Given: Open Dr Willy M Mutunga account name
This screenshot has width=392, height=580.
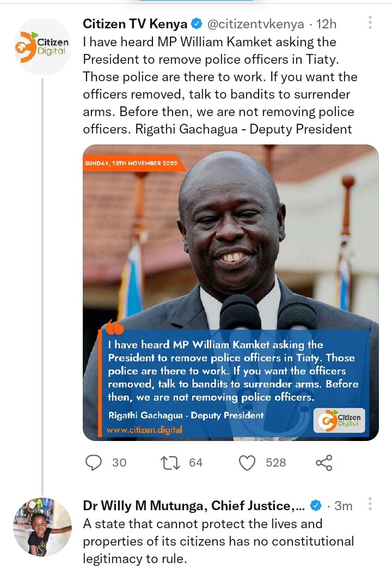Looking at the screenshot, I should click(194, 506).
